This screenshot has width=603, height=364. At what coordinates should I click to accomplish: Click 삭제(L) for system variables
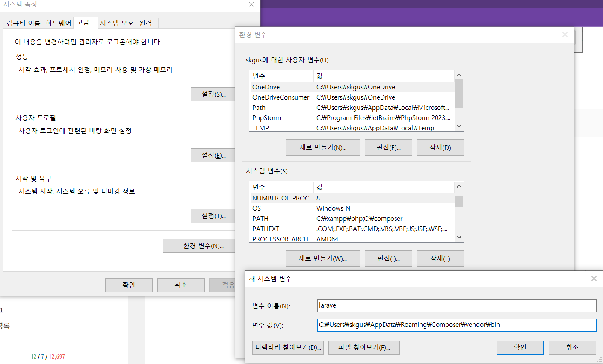point(440,258)
